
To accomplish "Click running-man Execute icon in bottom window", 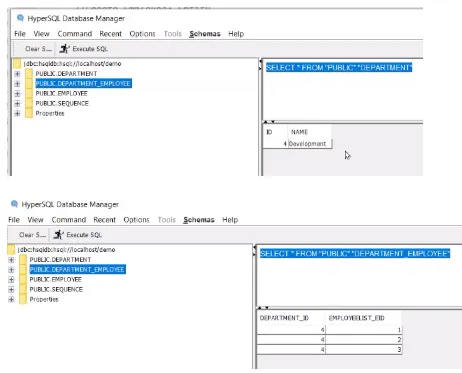I will point(58,235).
